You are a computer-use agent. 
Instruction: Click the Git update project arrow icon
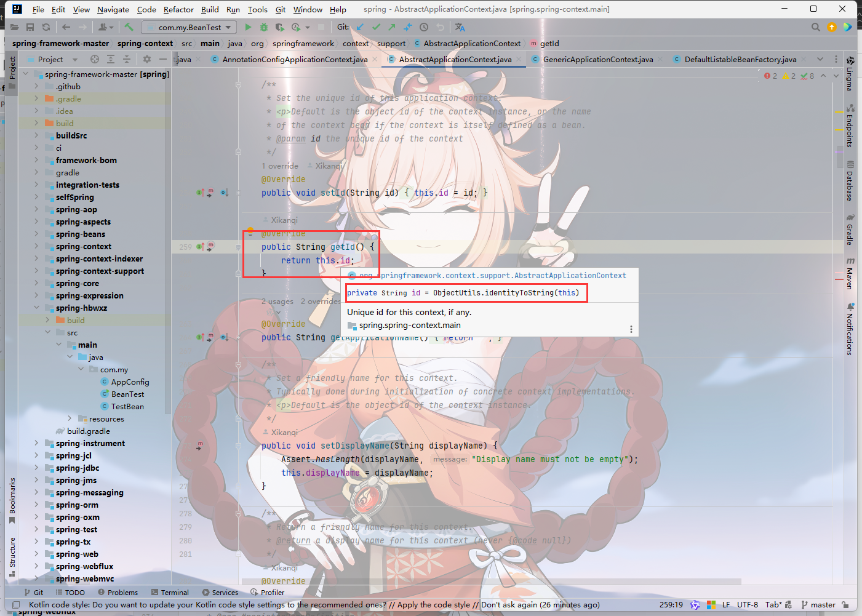360,27
